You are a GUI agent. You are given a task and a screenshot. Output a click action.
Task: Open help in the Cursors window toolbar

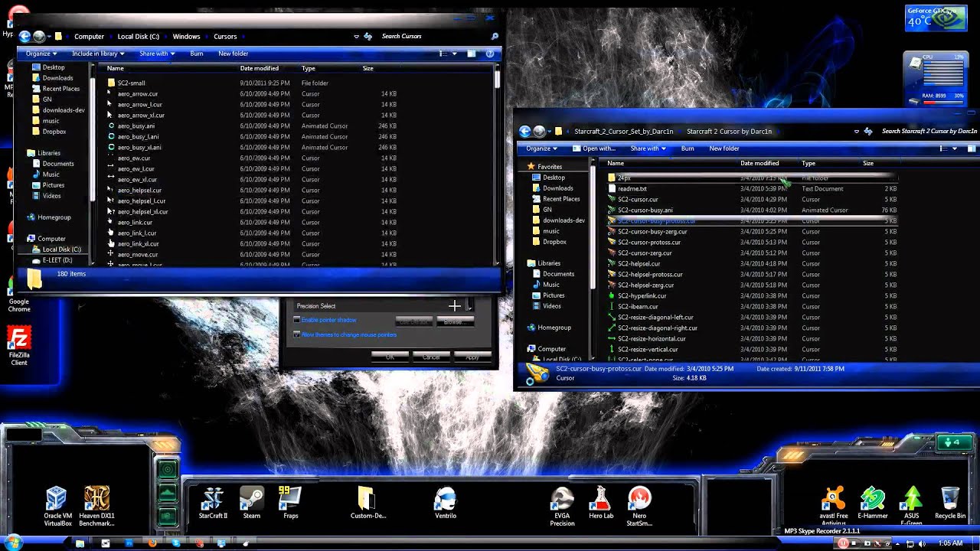coord(490,54)
